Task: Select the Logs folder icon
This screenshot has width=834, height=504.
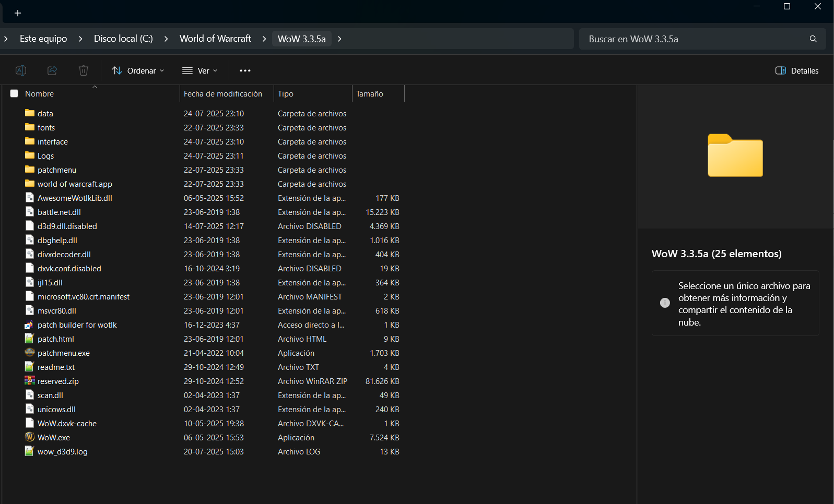Action: click(x=30, y=155)
